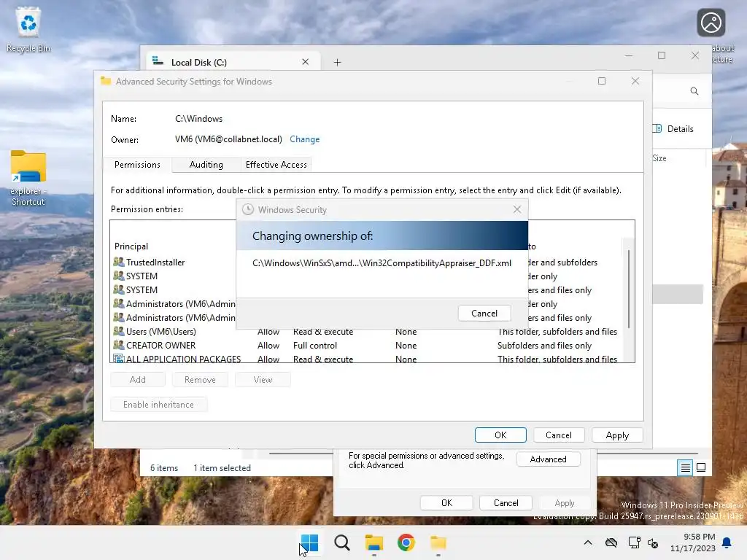Click OK in the Properties dialog
The height and width of the screenshot is (560, 747).
(x=446, y=503)
